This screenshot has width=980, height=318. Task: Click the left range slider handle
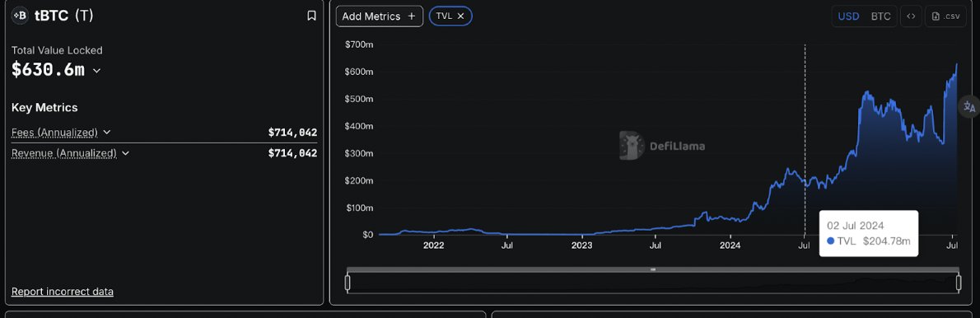coord(348,283)
